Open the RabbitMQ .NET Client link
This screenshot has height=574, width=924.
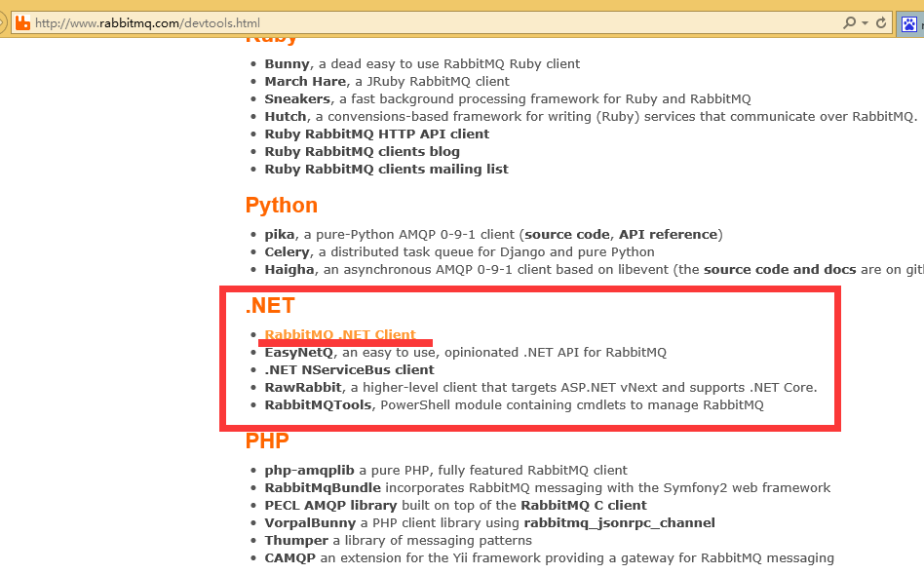340,334
